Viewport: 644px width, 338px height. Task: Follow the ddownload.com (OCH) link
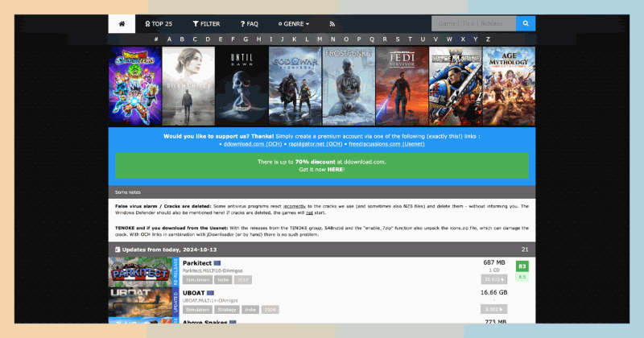tap(253, 144)
